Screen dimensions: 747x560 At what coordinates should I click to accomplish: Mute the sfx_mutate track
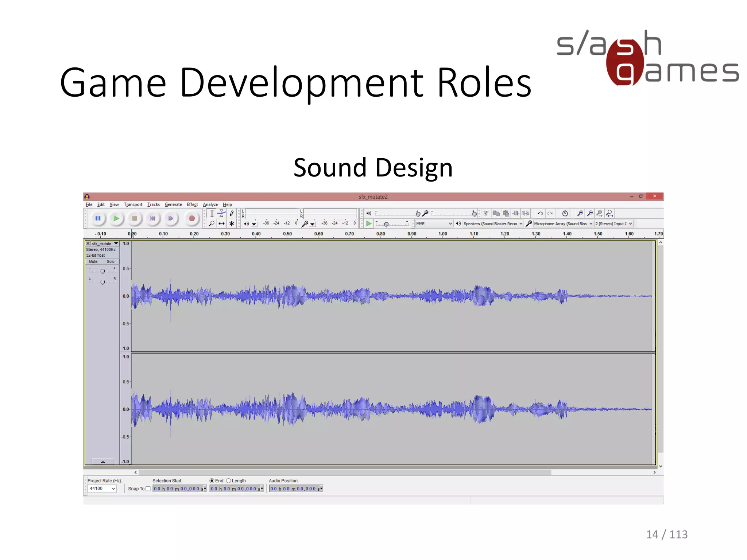93,261
